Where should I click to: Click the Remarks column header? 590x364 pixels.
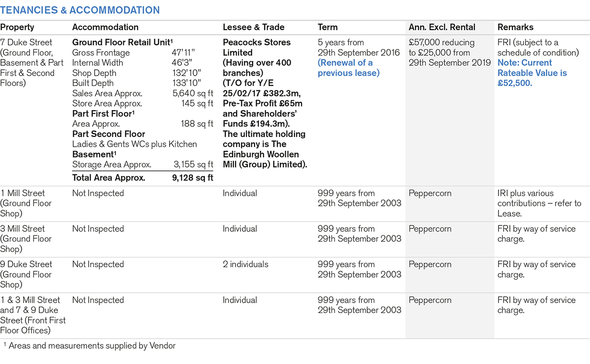(515, 28)
